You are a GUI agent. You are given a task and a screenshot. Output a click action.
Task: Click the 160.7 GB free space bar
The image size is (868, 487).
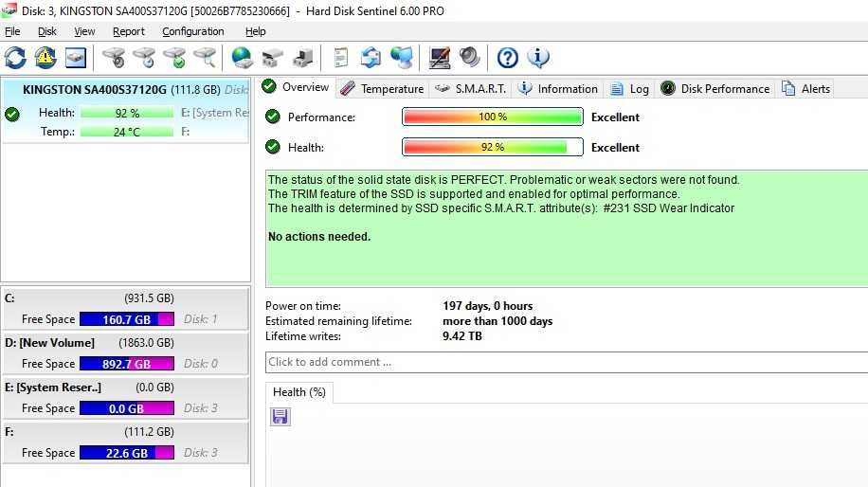coord(127,319)
